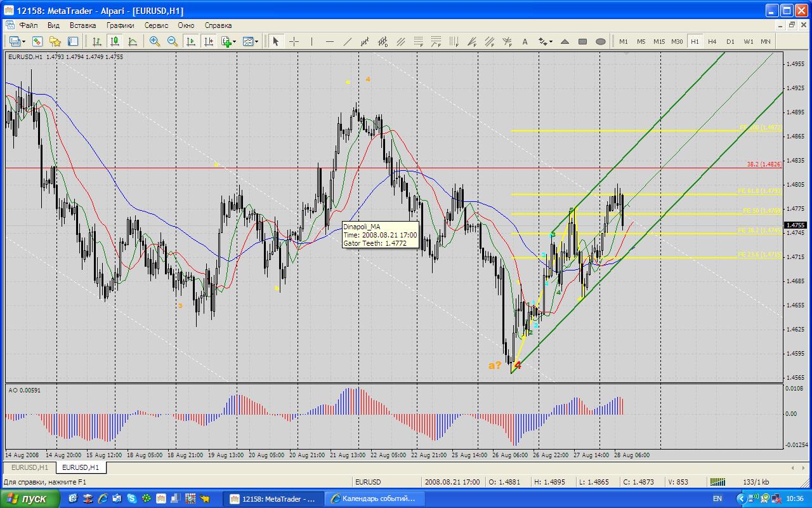This screenshot has height=508, width=812.
Task: Open the Справка menu
Action: [218, 25]
